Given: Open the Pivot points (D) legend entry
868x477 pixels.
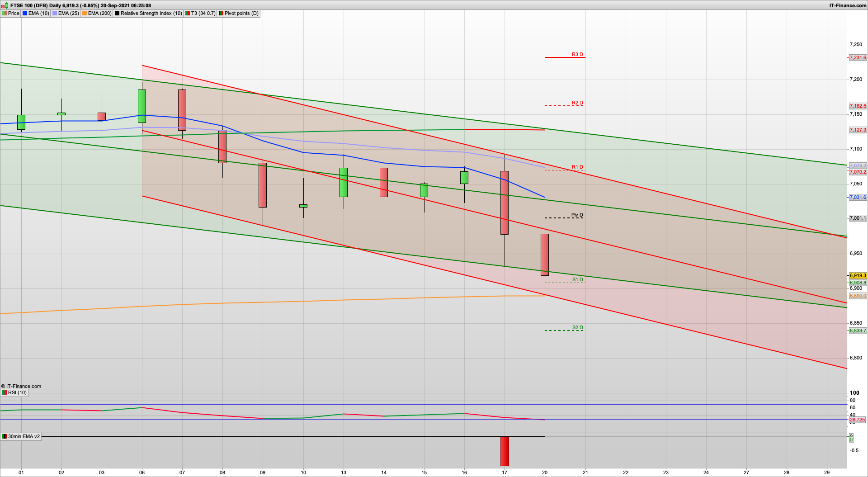Looking at the screenshot, I should coord(239,14).
